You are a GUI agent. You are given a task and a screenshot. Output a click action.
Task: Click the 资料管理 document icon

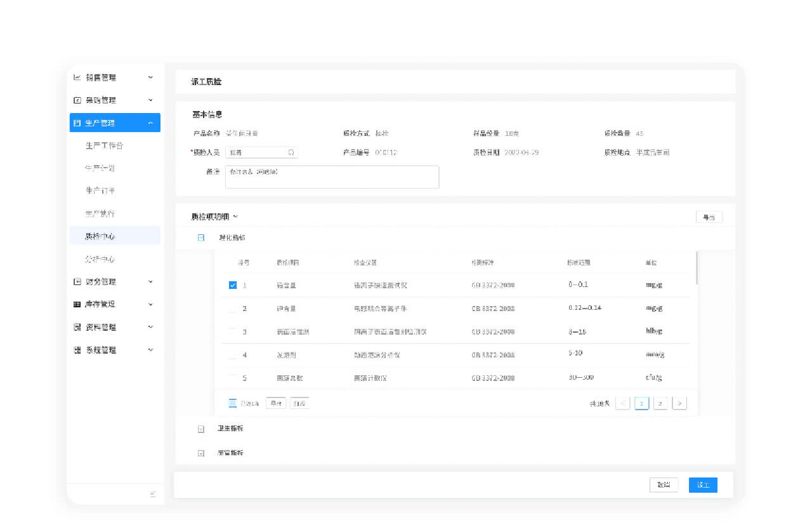77,328
